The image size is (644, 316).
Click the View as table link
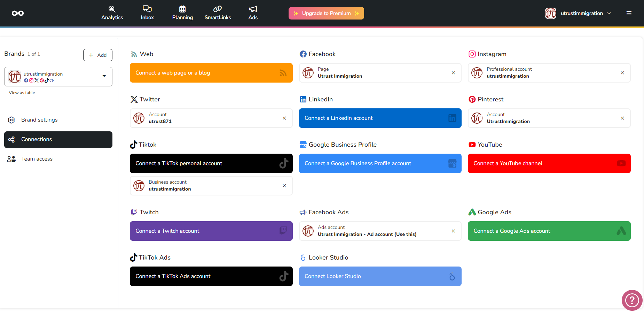click(22, 93)
